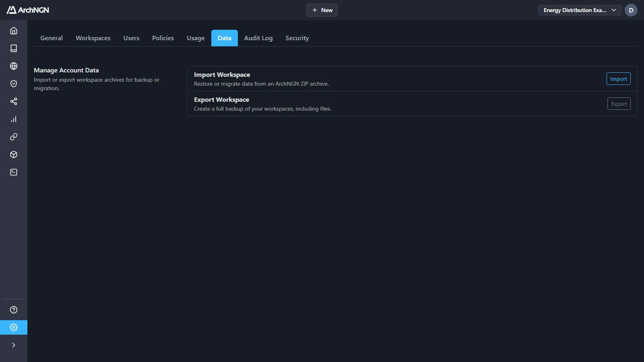
Task: Open the terminal console sidebar icon
Action: point(14,172)
